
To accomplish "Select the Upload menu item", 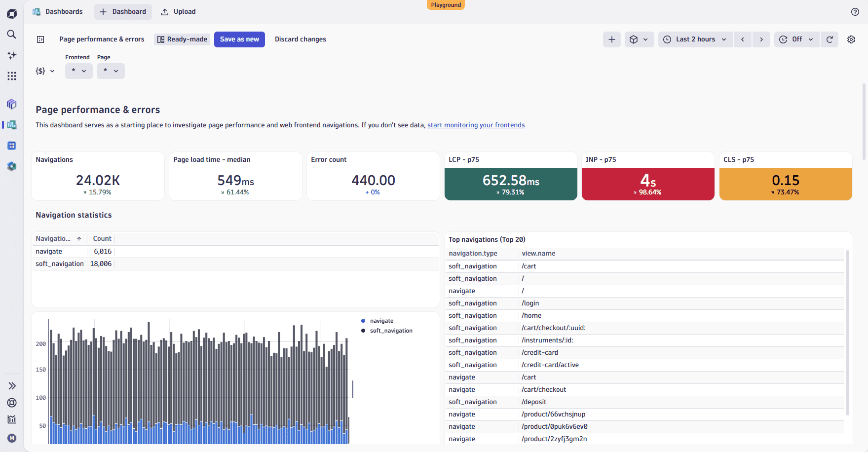I will pos(179,12).
